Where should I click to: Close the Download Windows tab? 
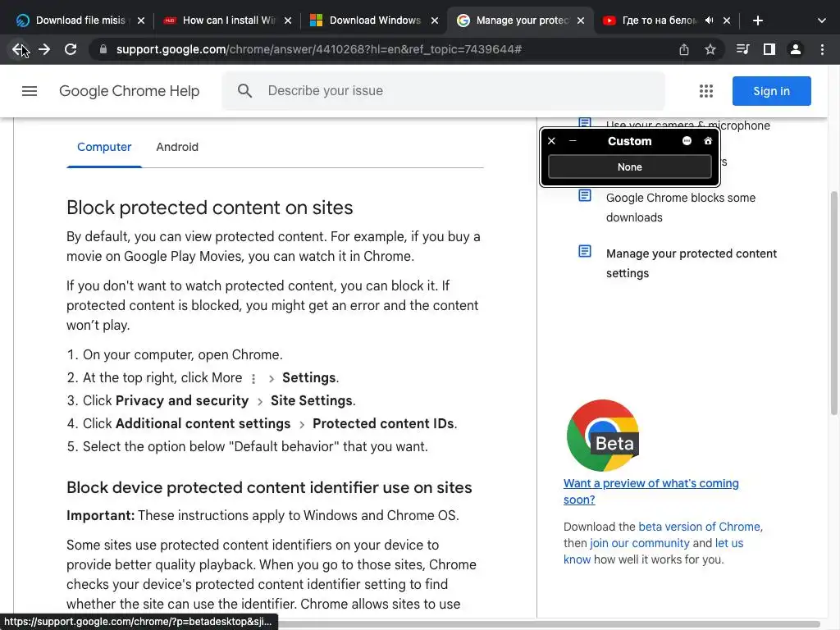(435, 21)
